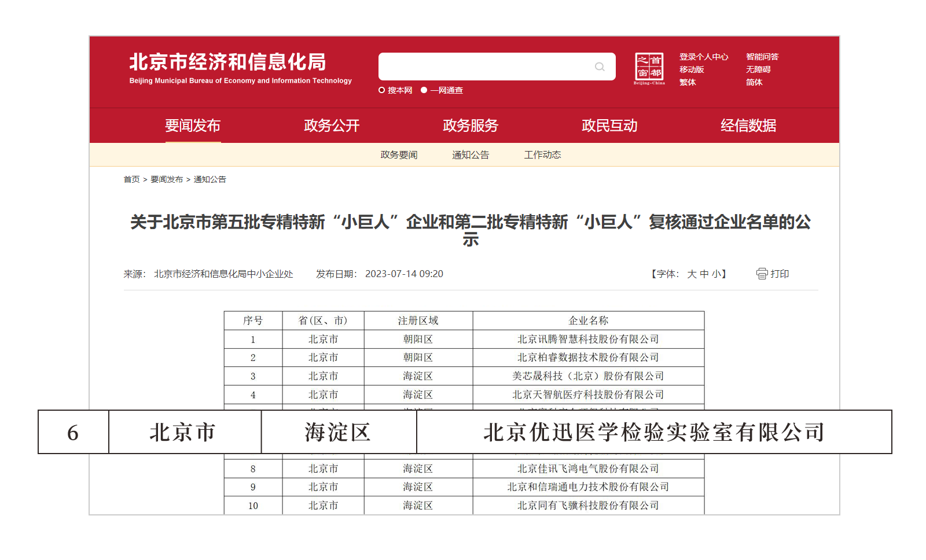
Task: Click row number 6 cell
Action: [x=73, y=432]
